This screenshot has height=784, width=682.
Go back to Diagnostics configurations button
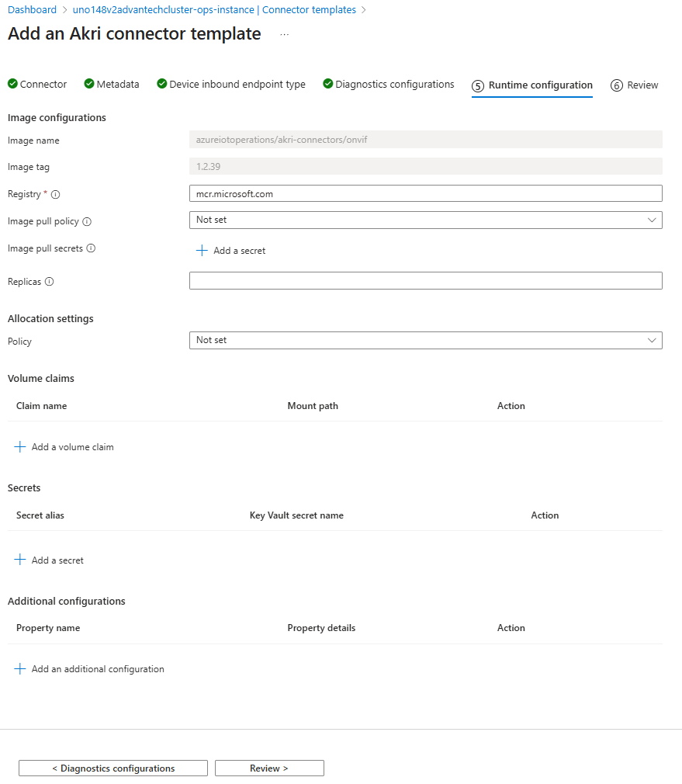point(113,768)
